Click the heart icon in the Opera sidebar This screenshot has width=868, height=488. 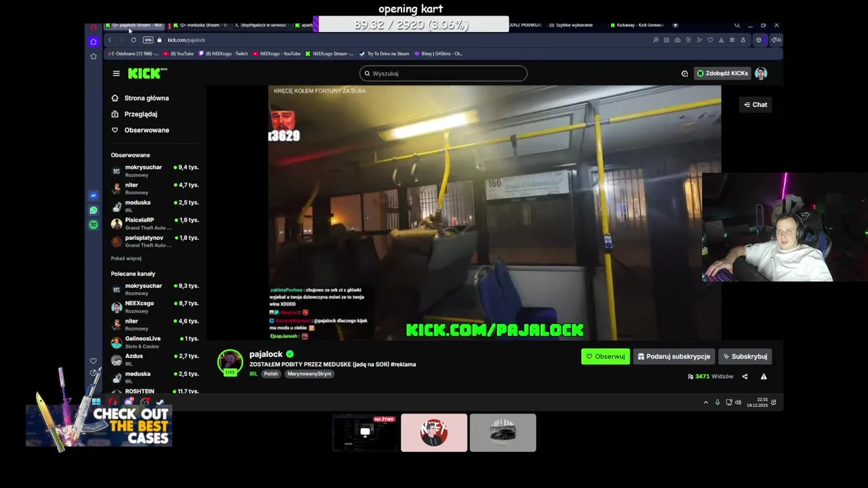pos(94,361)
